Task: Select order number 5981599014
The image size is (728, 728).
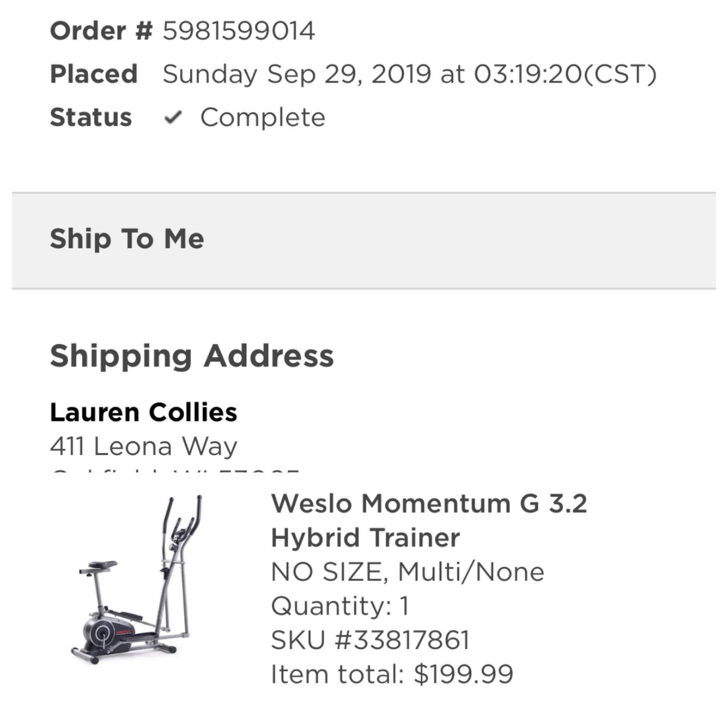Action: (x=239, y=31)
